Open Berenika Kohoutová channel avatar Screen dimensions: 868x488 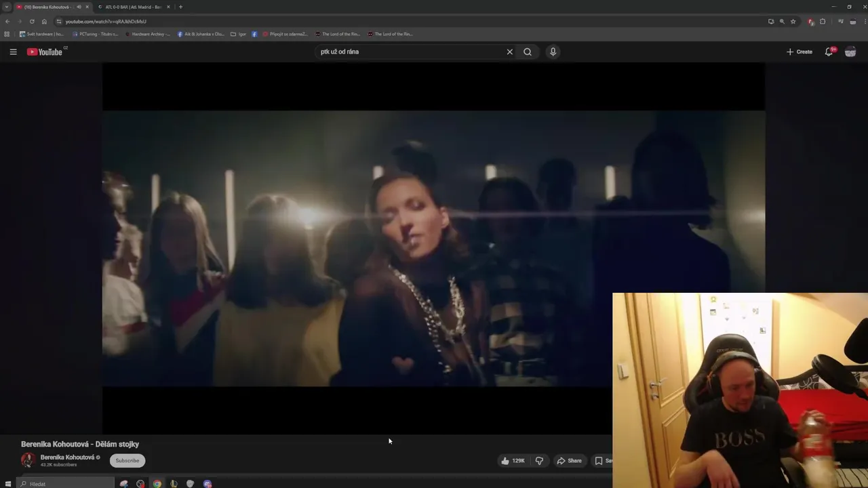pyautogui.click(x=28, y=460)
